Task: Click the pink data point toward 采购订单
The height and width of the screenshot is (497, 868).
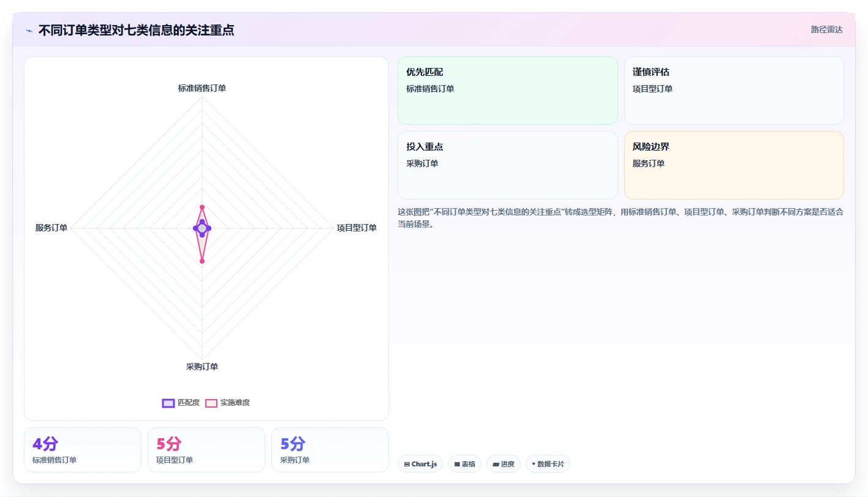Action: (x=202, y=261)
